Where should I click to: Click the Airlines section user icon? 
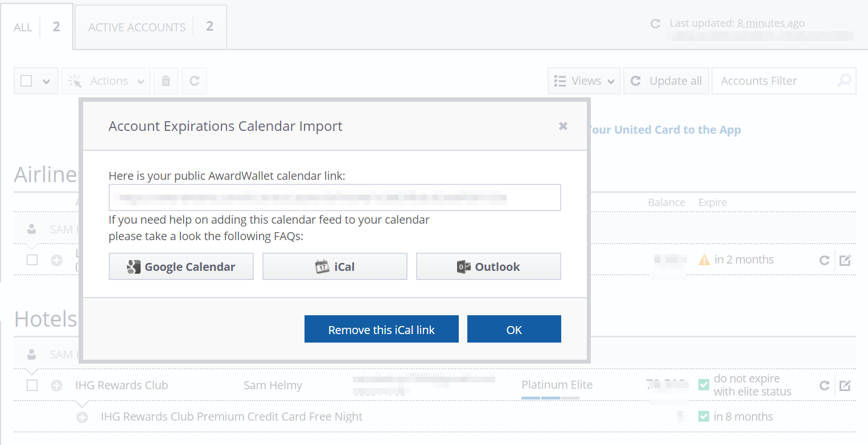click(x=32, y=229)
